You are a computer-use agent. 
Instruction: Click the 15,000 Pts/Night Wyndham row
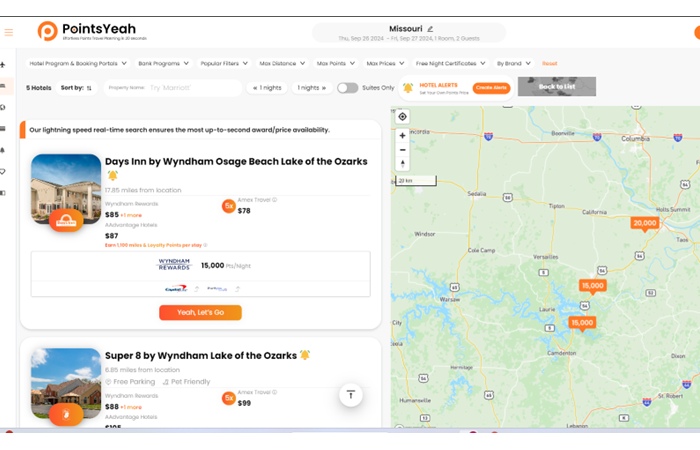coord(200,266)
